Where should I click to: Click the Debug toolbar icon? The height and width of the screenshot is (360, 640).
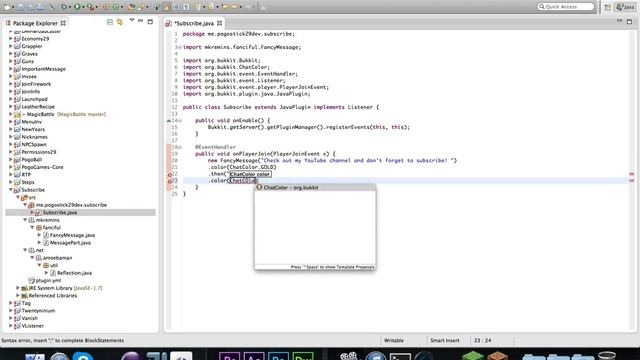(64, 7)
